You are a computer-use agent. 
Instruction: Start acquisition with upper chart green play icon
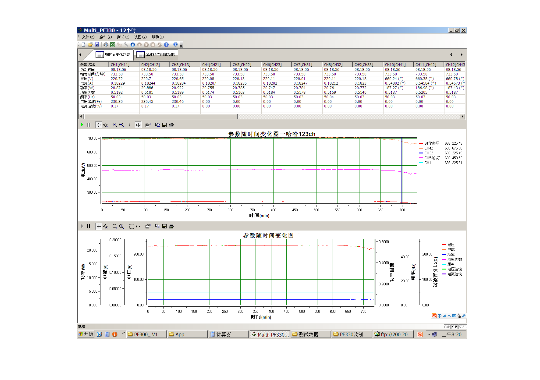[x=82, y=125]
